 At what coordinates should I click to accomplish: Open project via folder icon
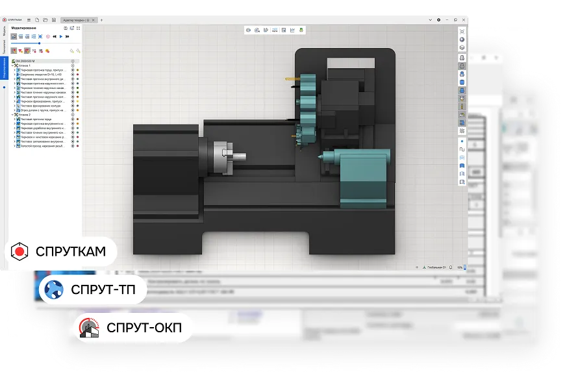click(x=45, y=20)
